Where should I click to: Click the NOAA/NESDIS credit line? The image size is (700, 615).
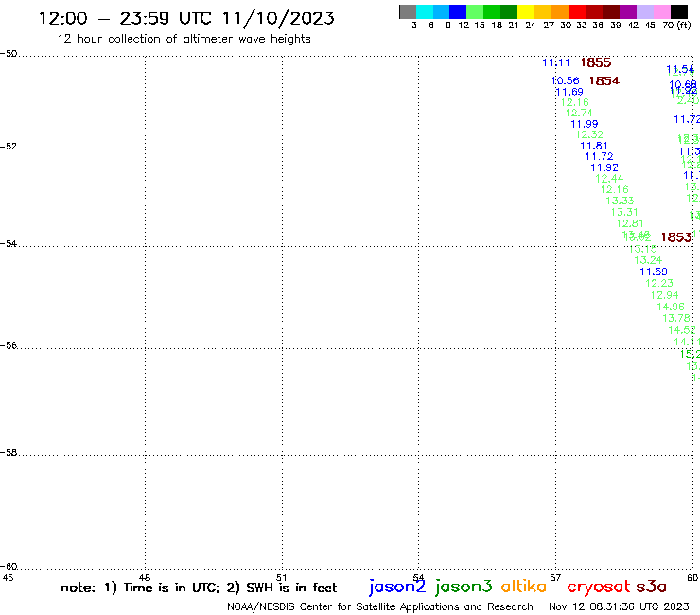point(380,606)
